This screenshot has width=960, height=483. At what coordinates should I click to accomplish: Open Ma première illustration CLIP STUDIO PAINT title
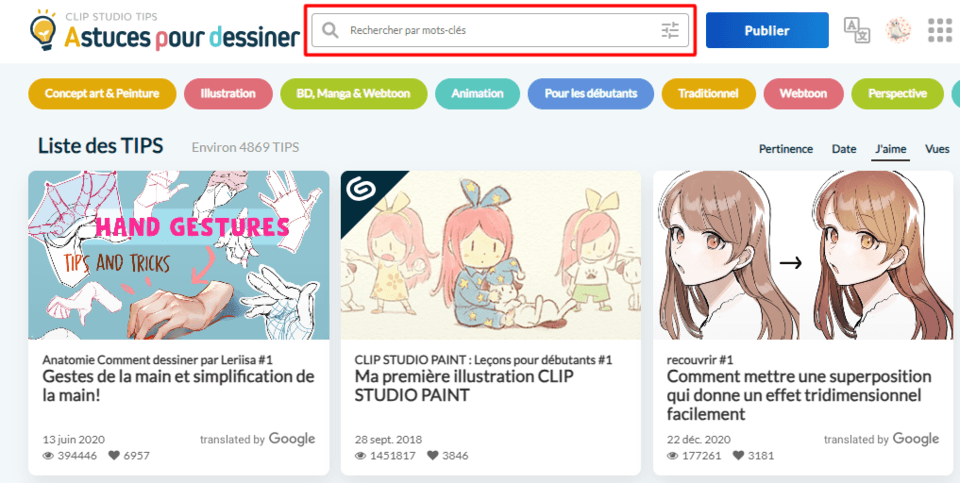(464, 386)
